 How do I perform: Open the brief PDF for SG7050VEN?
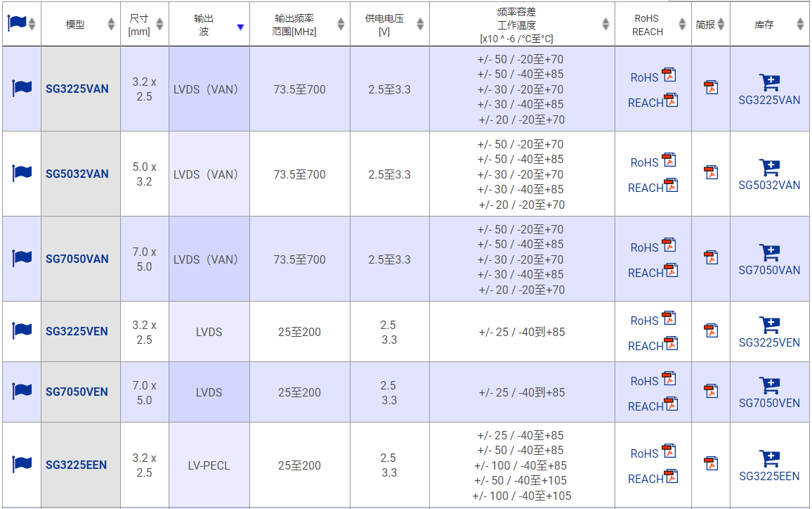[711, 391]
